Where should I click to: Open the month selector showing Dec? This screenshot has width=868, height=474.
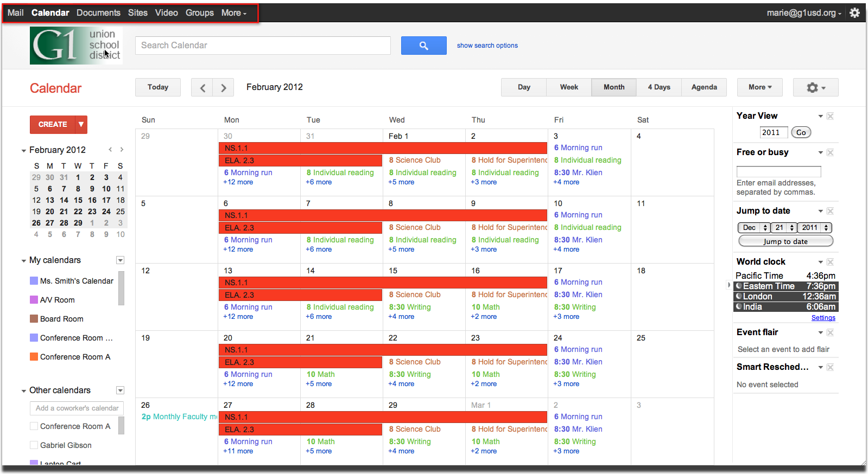coord(753,228)
